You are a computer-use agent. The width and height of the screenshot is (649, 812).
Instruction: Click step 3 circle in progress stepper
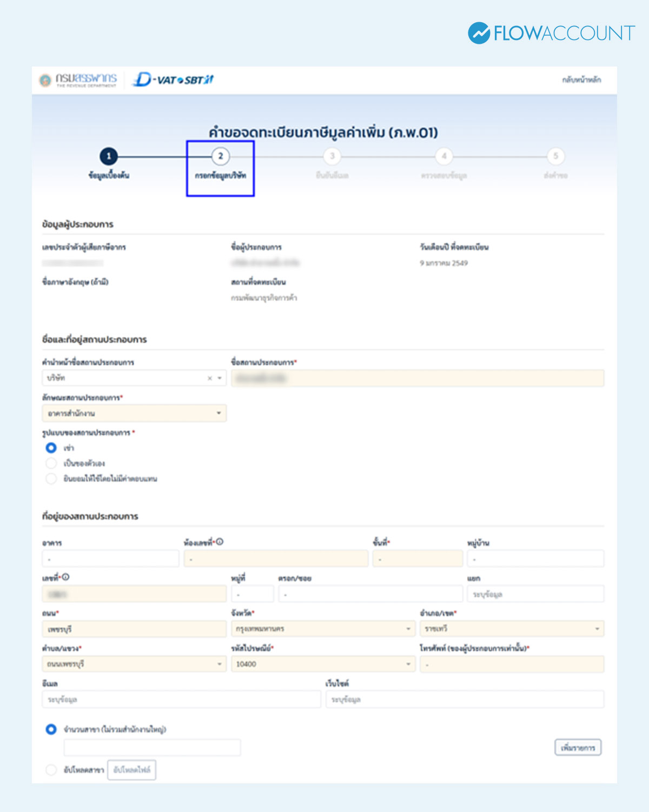[x=332, y=156]
